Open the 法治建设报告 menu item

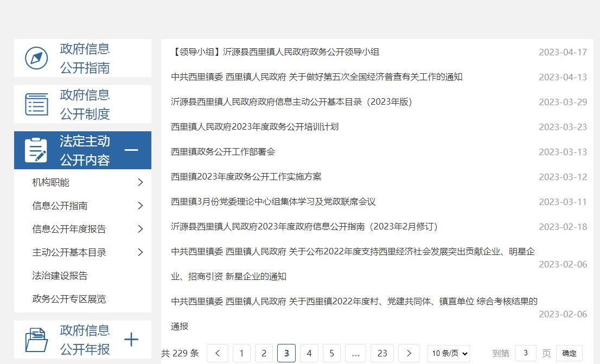60,276
